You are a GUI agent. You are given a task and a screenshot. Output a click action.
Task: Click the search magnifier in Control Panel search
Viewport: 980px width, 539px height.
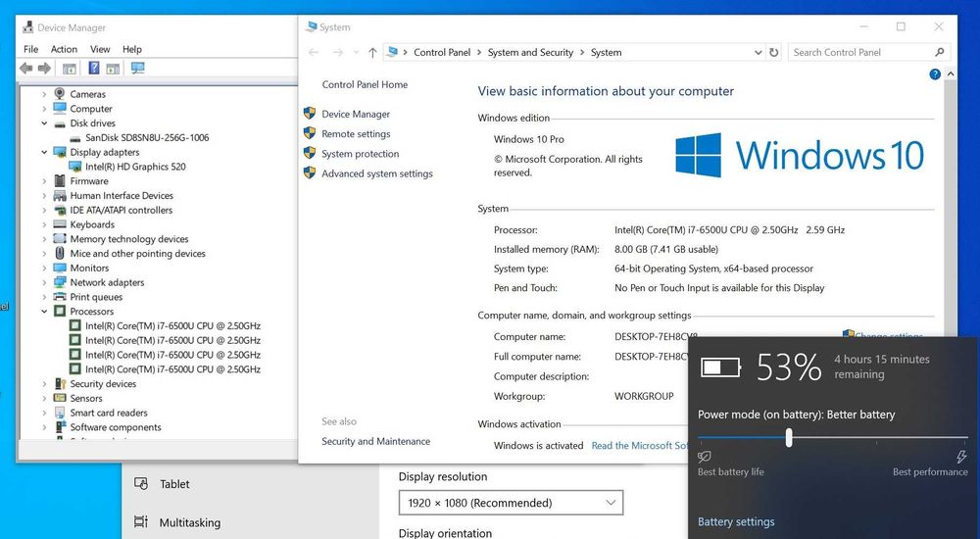[x=940, y=52]
